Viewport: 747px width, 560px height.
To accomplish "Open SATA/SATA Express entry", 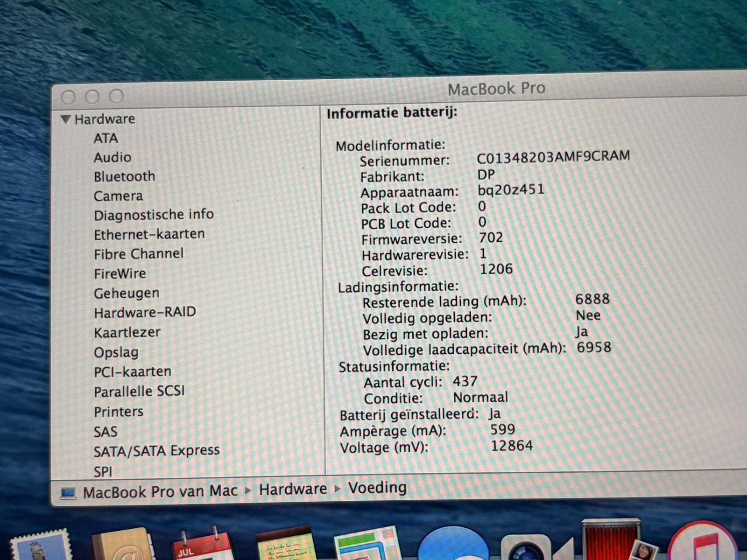I will point(156,451).
